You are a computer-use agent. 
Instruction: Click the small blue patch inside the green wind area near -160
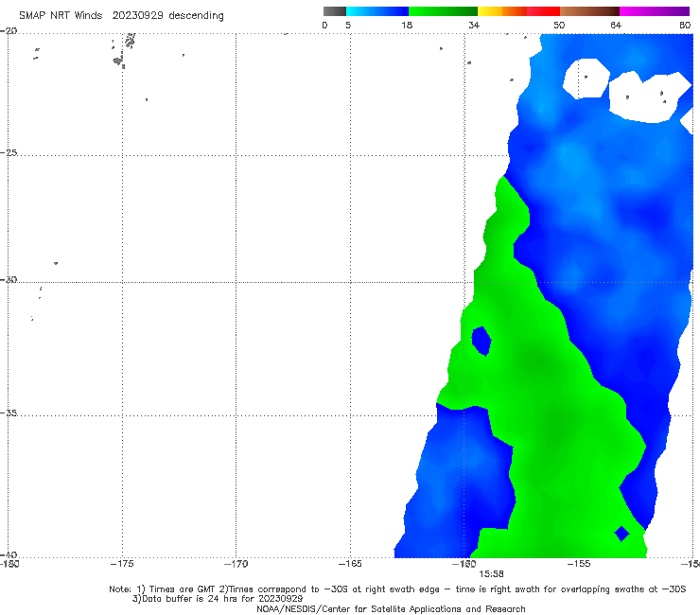(x=481, y=341)
